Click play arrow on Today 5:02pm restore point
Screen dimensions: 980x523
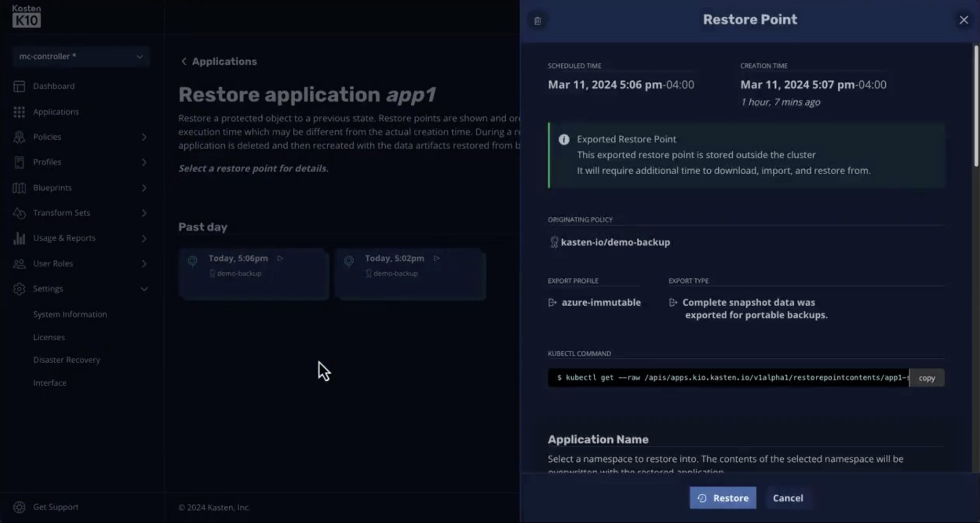click(436, 258)
